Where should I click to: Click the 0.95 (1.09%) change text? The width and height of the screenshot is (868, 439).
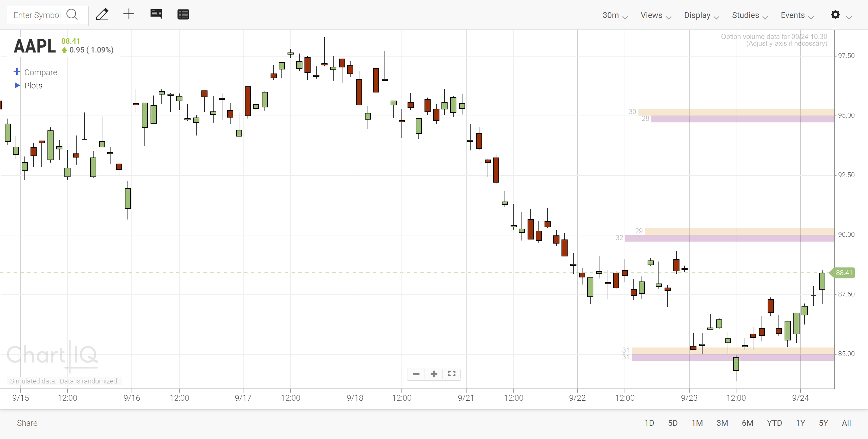coord(92,50)
